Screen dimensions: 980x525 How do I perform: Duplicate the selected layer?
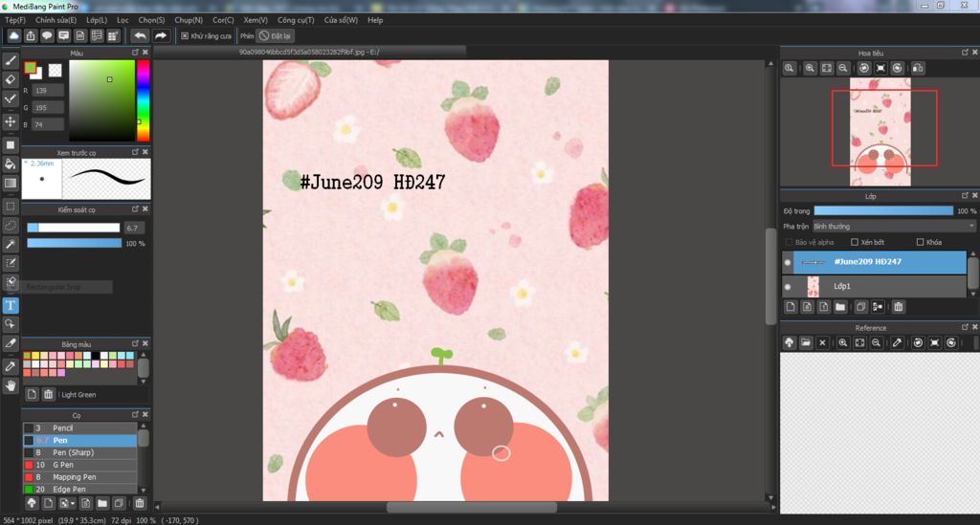click(x=860, y=307)
